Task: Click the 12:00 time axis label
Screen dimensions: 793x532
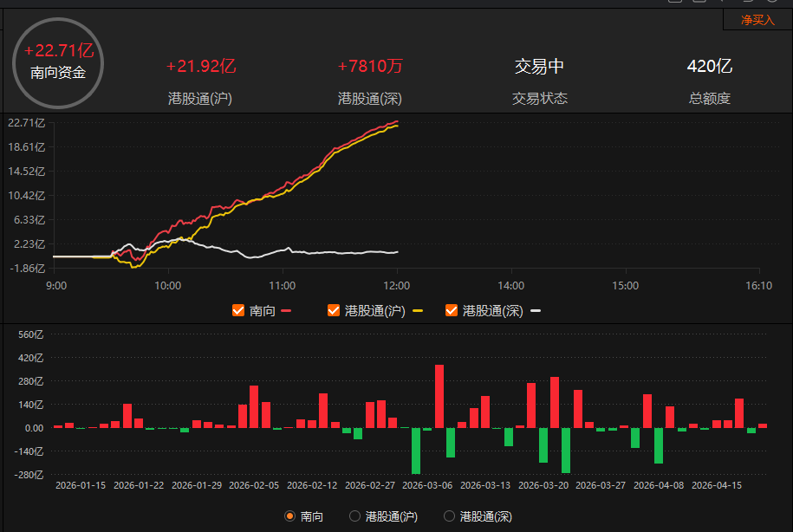Action: [x=397, y=286]
